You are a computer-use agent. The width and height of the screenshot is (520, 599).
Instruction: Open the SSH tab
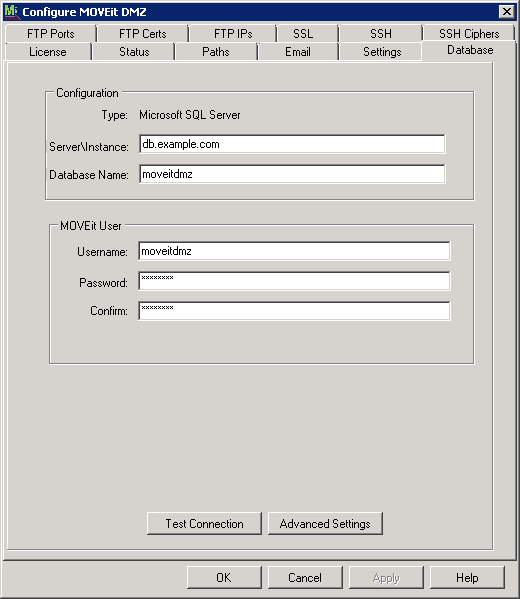point(381,34)
